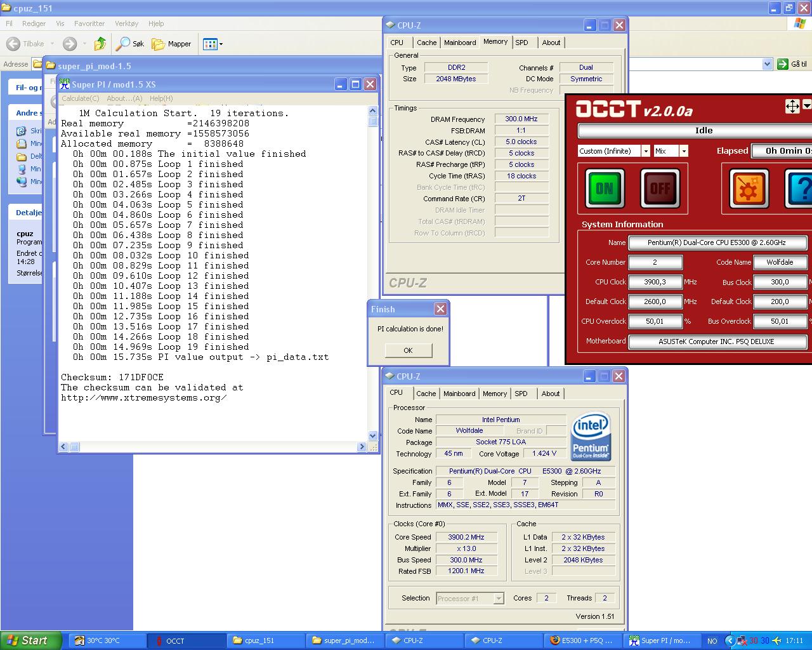The width and height of the screenshot is (812, 650).
Task: Click the OCCT move arrows icon
Action: [792, 106]
